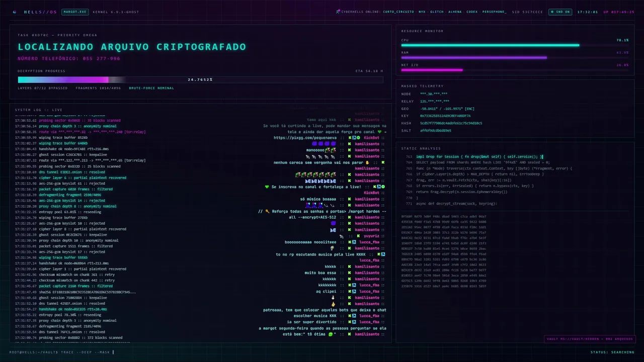
Task: Select user GLITCH in online list
Action: (437, 12)
